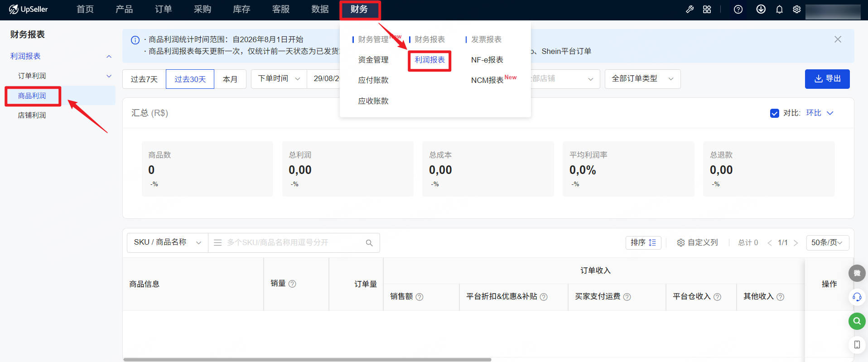The height and width of the screenshot is (362, 868).
Task: Open 店铺利润 in the sidebar
Action: (x=32, y=115)
